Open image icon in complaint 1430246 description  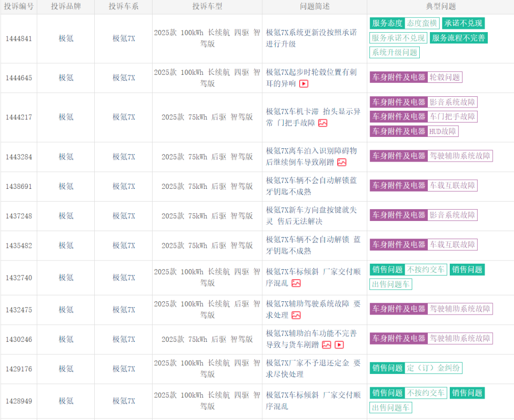pos(327,345)
